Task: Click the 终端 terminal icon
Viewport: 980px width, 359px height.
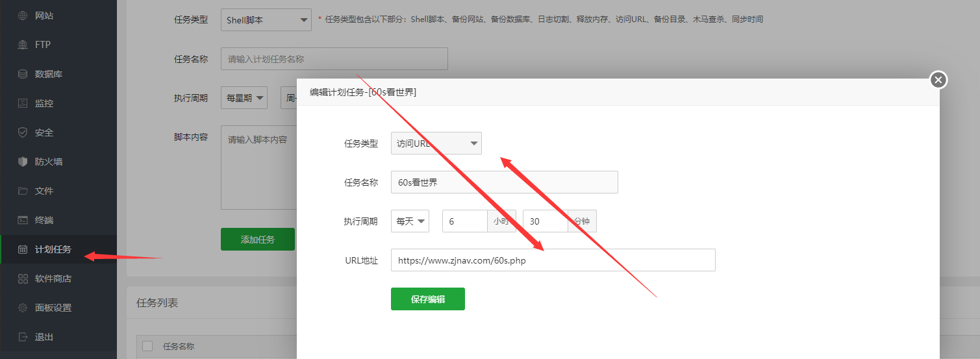Action: click(23, 220)
